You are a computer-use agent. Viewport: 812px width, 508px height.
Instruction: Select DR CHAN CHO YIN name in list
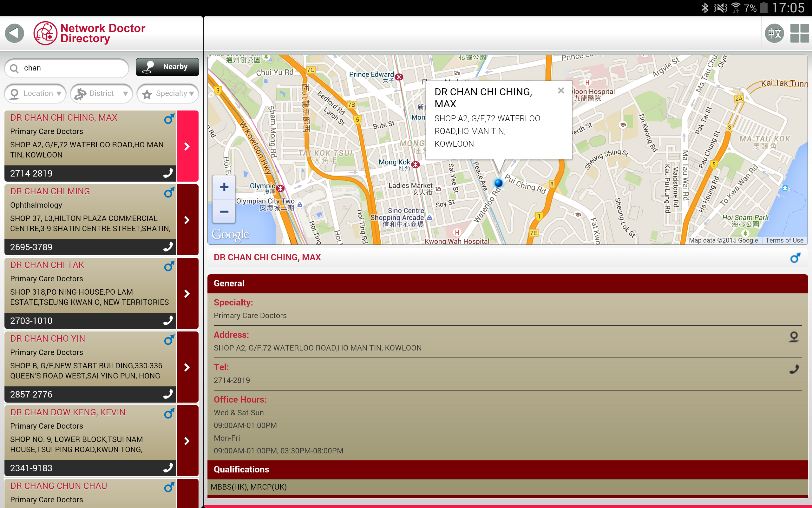coord(48,338)
